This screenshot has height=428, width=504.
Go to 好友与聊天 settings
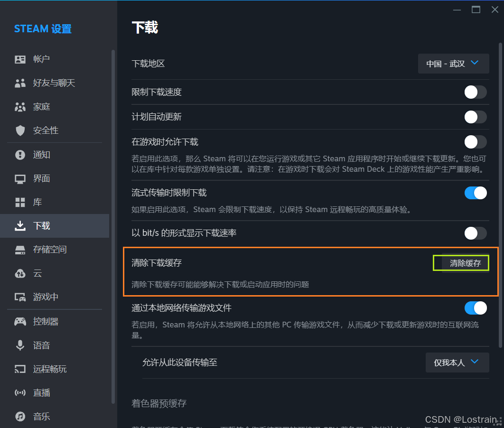55,83
